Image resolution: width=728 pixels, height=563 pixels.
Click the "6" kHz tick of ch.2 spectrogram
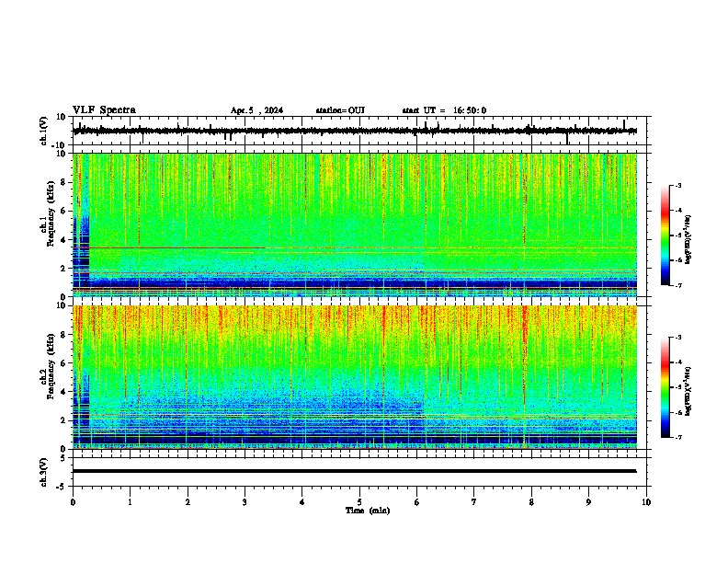pyautogui.click(x=63, y=363)
